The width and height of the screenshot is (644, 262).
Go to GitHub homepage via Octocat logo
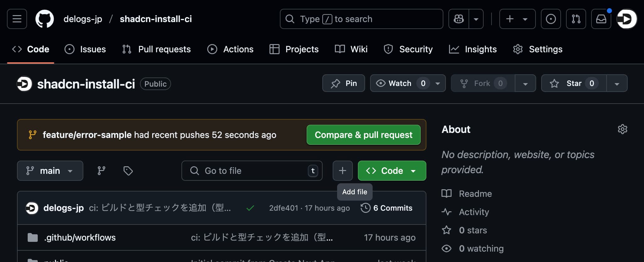(x=45, y=19)
